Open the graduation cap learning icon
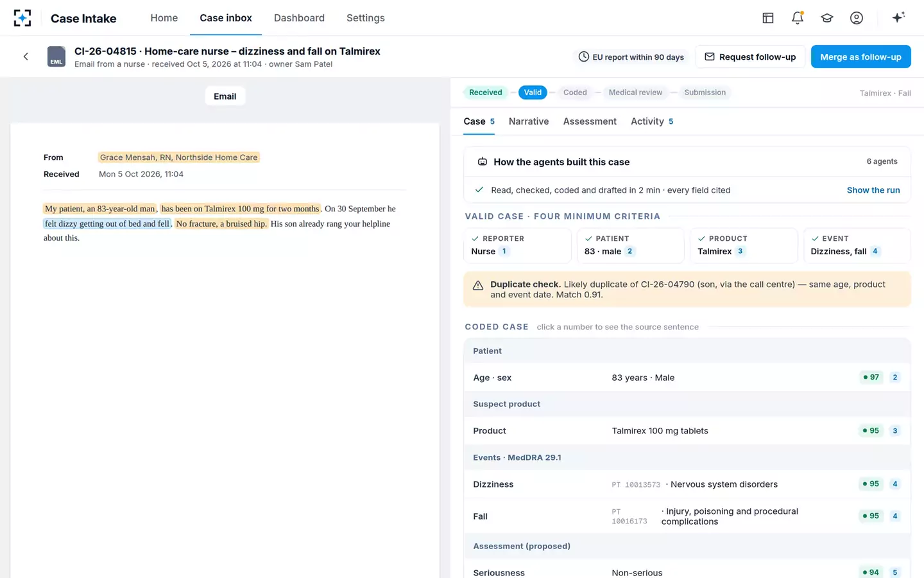The image size is (924, 578). (827, 18)
